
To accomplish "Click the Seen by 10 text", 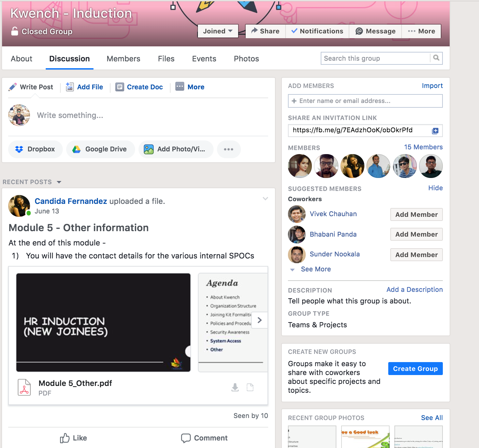I will (251, 416).
